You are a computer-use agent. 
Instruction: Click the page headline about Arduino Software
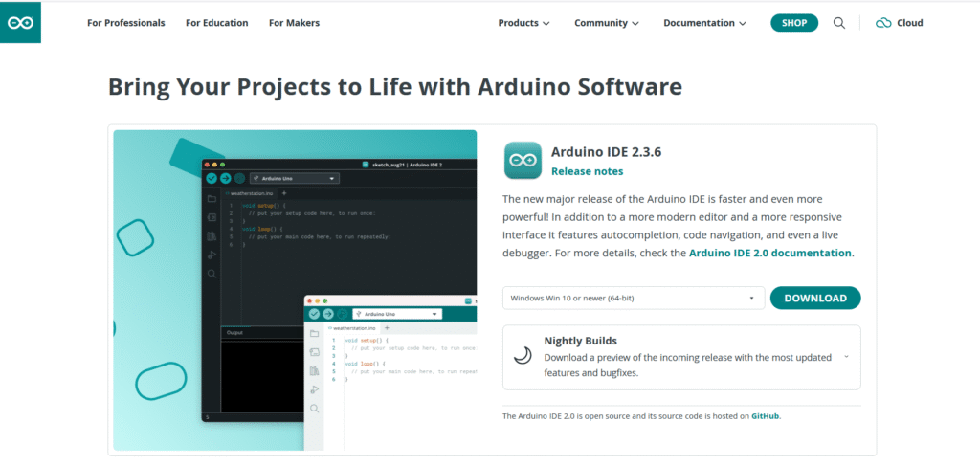(395, 87)
